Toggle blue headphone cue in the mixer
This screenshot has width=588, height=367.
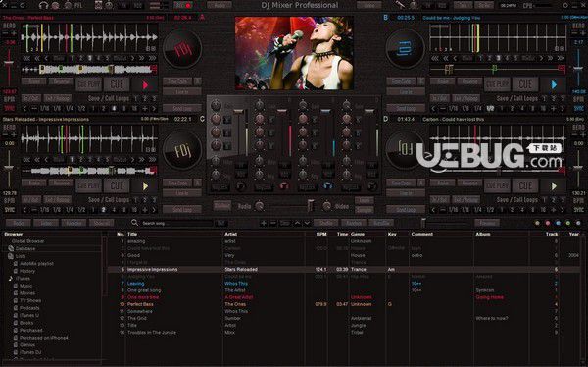click(x=327, y=185)
